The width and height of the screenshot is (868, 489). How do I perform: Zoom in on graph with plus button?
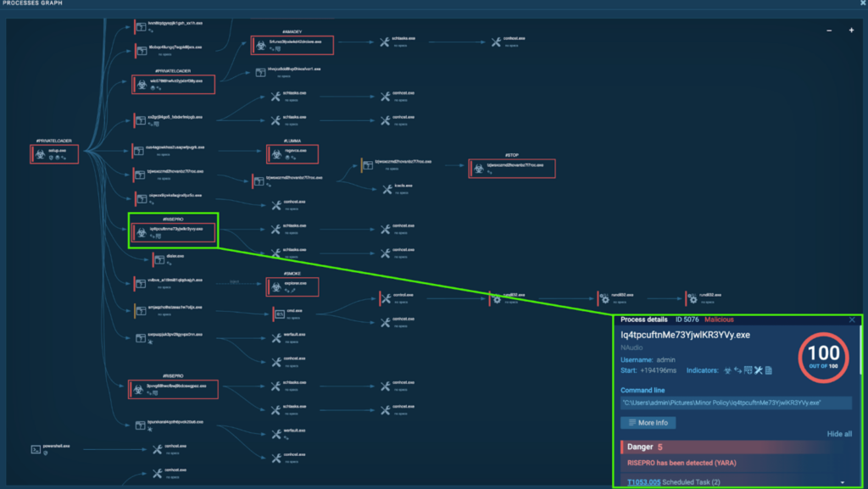(851, 31)
